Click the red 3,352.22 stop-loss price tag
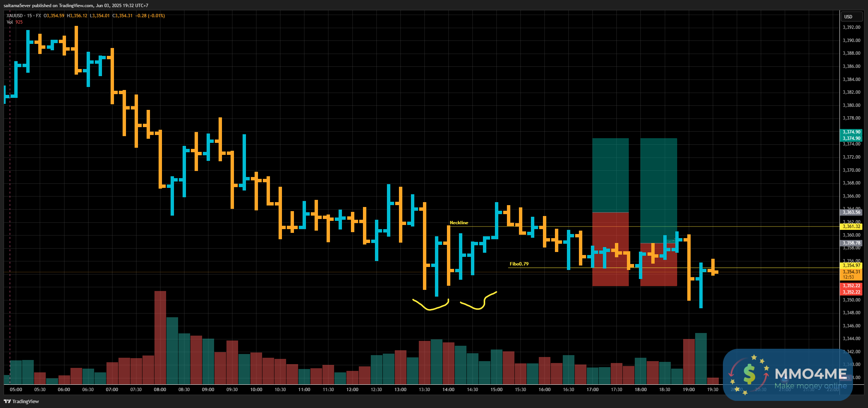The height and width of the screenshot is (408, 868). click(851, 286)
